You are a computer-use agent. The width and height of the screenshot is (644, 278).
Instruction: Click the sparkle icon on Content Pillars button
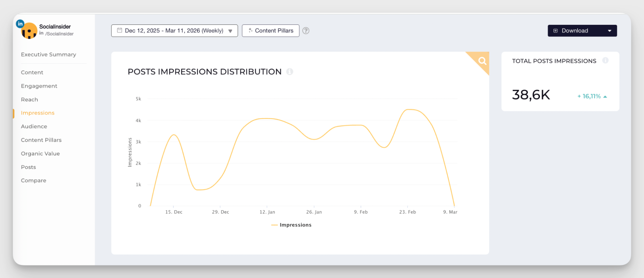250,30
